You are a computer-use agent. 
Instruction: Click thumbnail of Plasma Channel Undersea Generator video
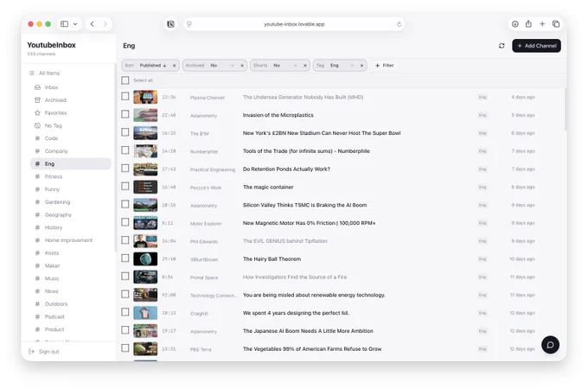click(145, 97)
